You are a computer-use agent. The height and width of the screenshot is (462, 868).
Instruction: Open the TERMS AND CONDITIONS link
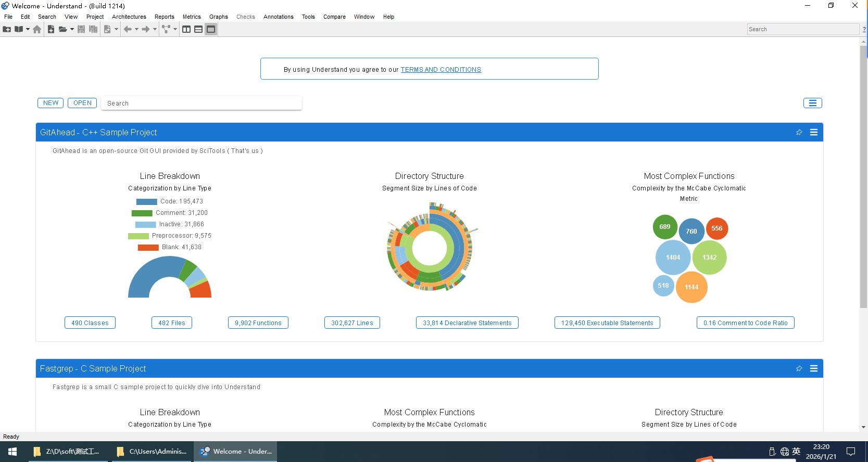click(x=441, y=70)
